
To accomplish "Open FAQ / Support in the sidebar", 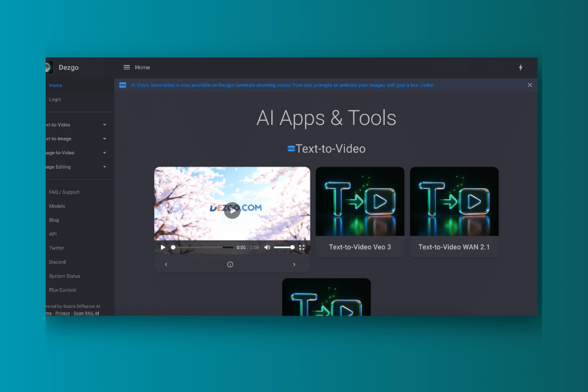I will click(64, 192).
